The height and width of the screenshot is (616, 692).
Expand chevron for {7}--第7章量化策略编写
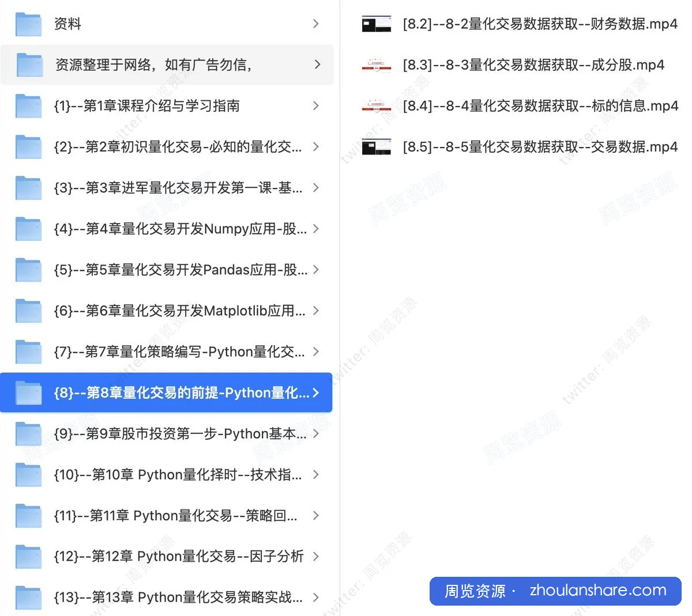pos(315,352)
